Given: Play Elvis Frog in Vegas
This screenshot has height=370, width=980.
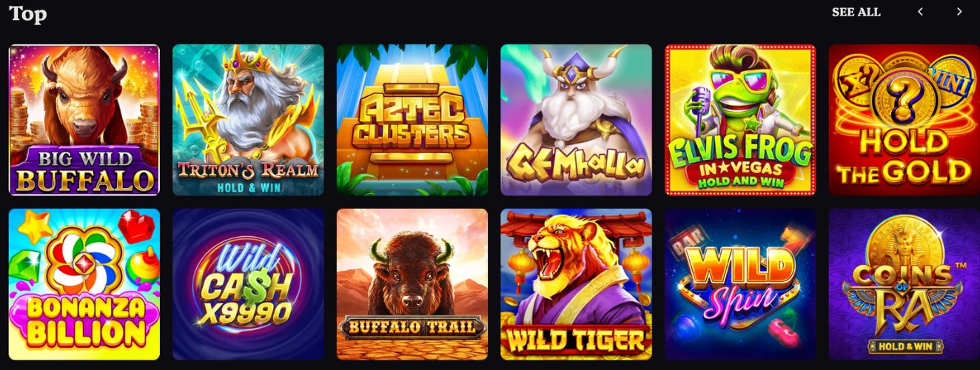Looking at the screenshot, I should tap(740, 120).
